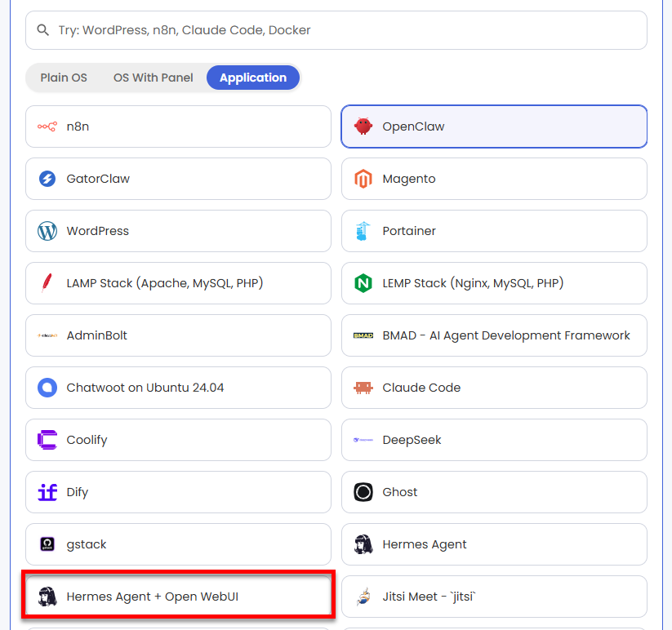672x630 pixels.
Task: Select the GatorClaw option
Action: point(178,179)
